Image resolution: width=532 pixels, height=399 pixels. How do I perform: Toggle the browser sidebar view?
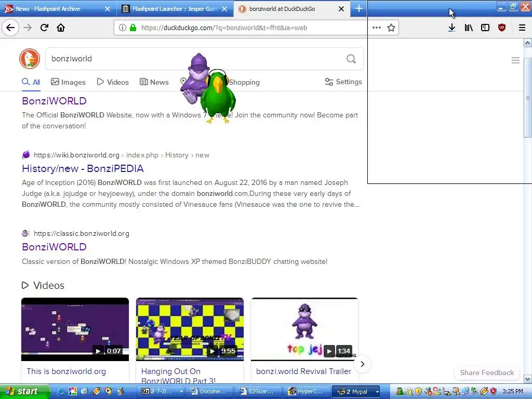click(x=485, y=28)
